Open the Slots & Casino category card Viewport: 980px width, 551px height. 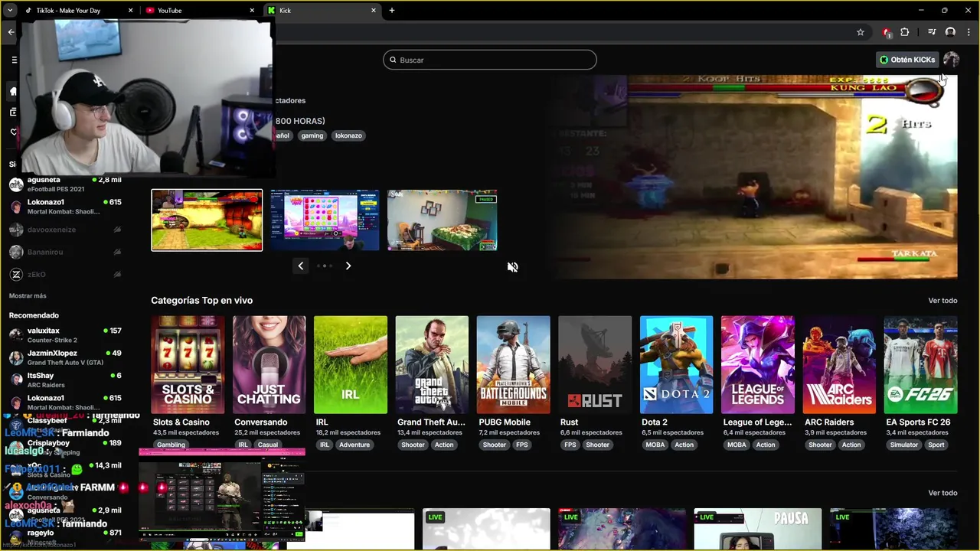pos(188,365)
